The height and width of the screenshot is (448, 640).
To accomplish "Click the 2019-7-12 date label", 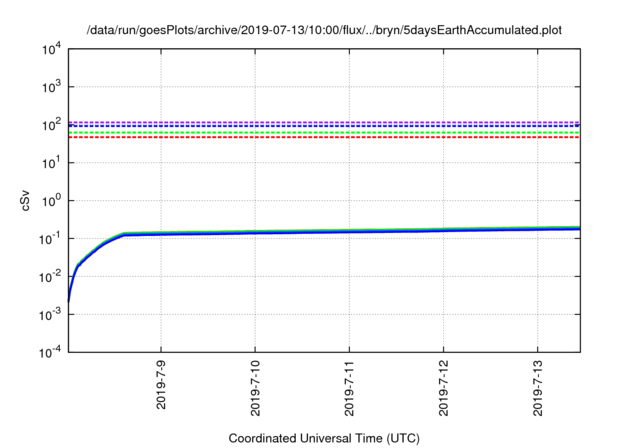I will pyautogui.click(x=444, y=388).
